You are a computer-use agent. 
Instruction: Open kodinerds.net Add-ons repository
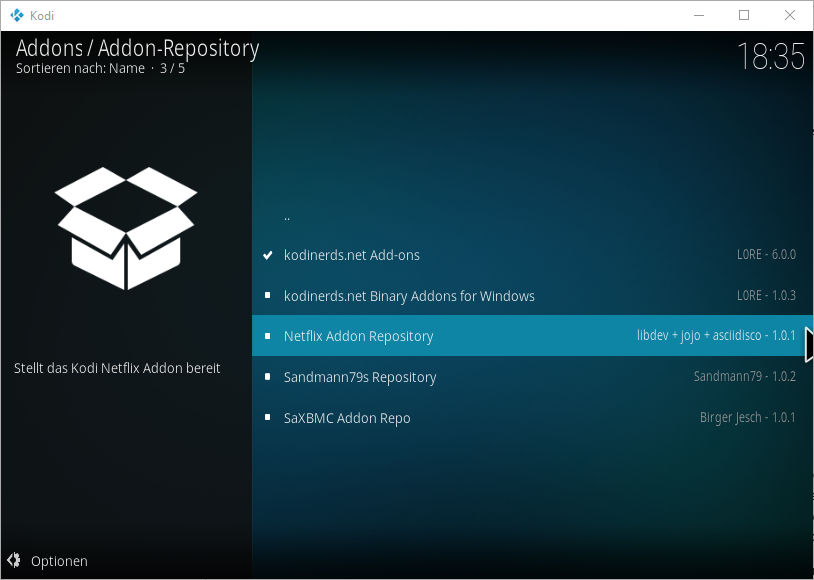pos(533,255)
